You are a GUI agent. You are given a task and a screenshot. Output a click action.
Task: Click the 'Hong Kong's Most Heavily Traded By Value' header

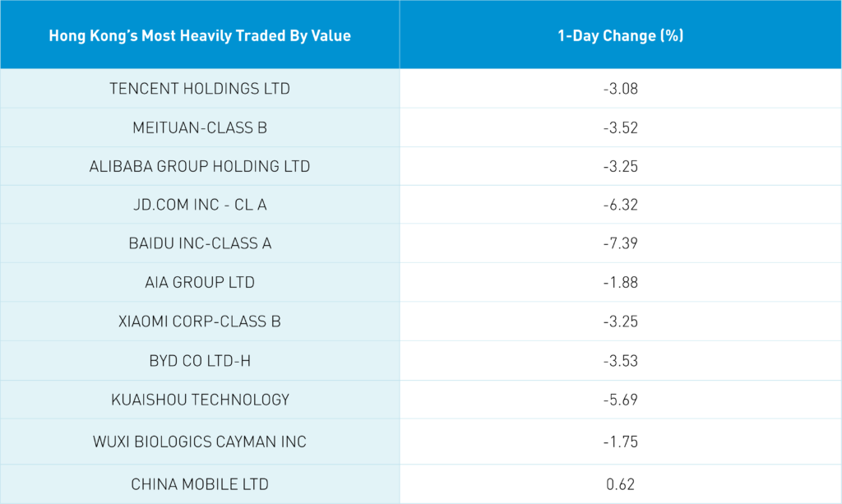pyautogui.click(x=200, y=35)
